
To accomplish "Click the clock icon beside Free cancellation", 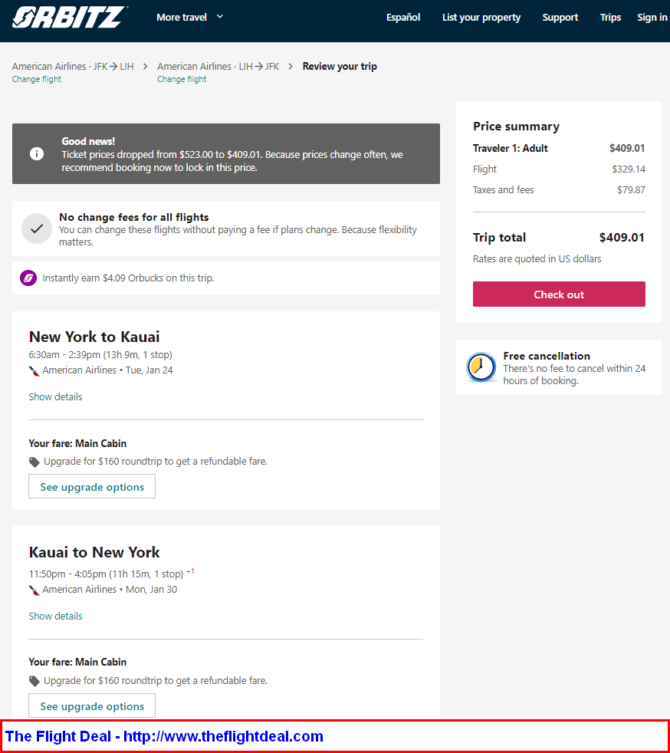I will click(481, 367).
